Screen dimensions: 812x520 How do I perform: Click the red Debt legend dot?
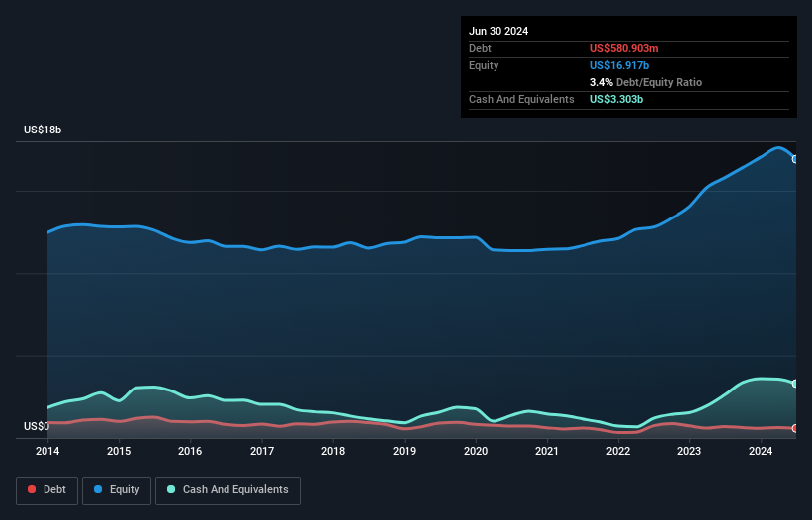tap(32, 489)
